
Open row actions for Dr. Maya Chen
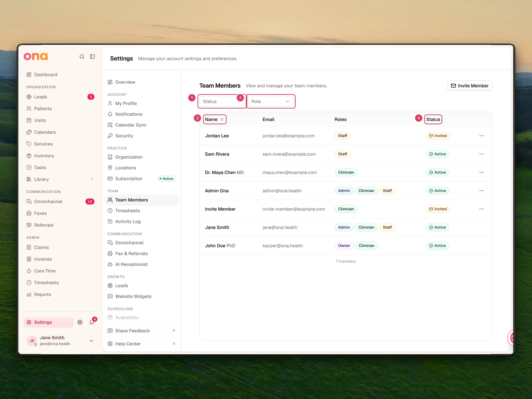481,173
